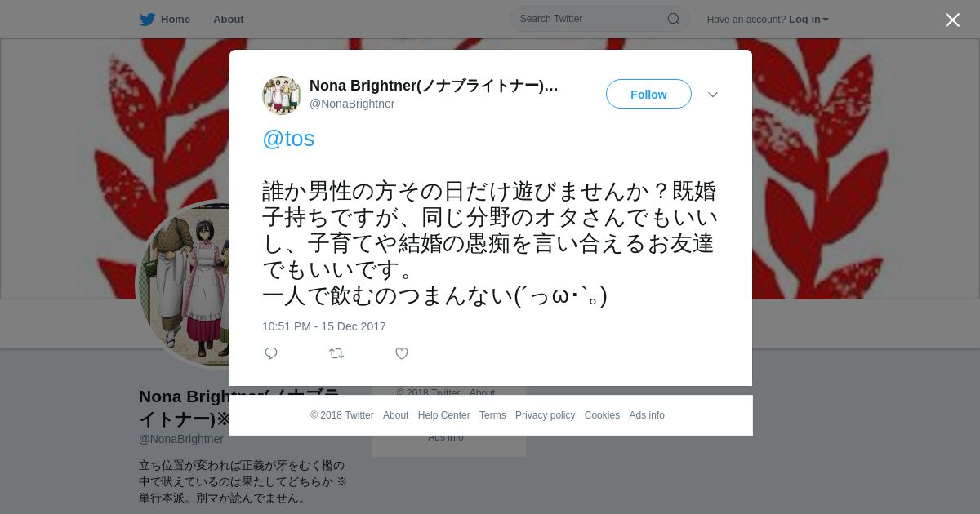Retweet this tweet using the retweet icon
The width and height of the screenshot is (980, 514).
point(336,353)
